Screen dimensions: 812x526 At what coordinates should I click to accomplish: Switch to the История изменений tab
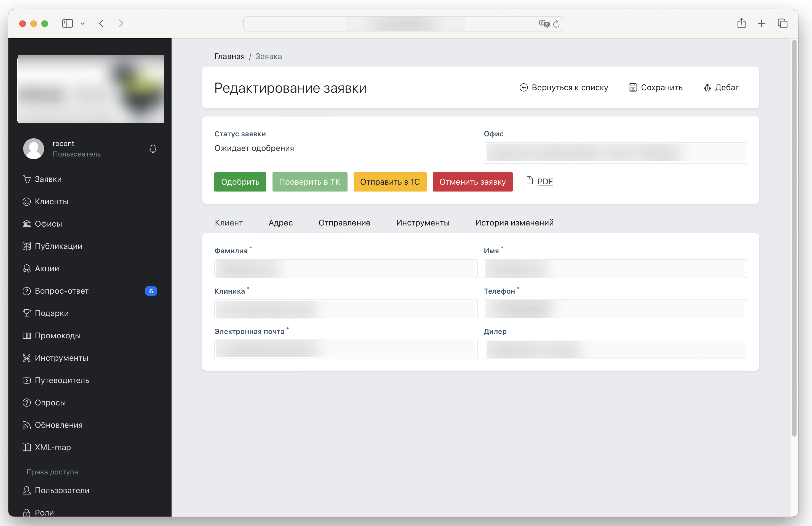point(514,223)
